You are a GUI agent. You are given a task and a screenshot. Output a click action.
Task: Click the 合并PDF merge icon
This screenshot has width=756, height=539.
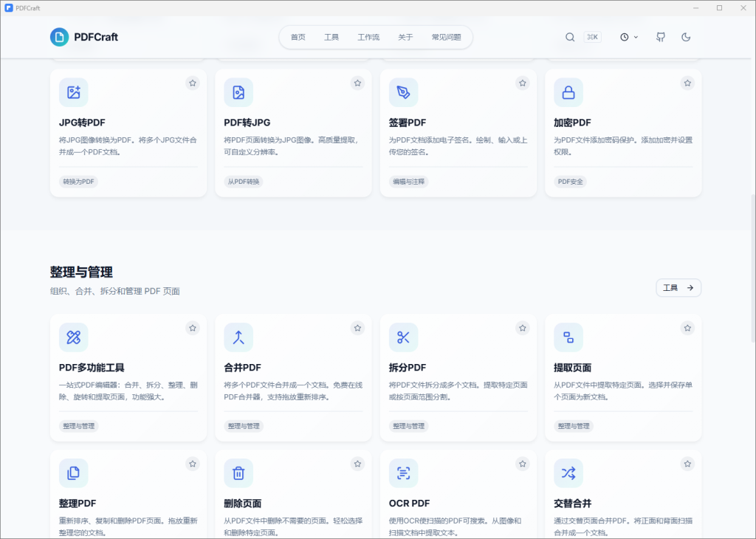238,337
